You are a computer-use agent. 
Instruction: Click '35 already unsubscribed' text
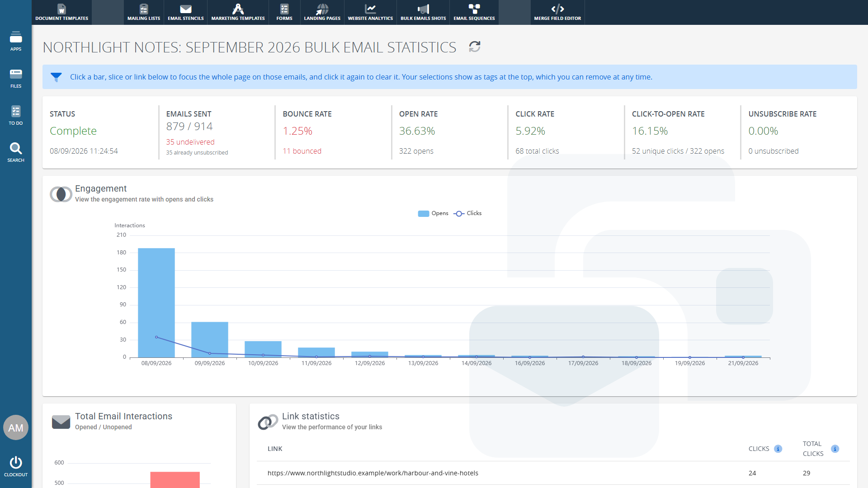click(197, 153)
